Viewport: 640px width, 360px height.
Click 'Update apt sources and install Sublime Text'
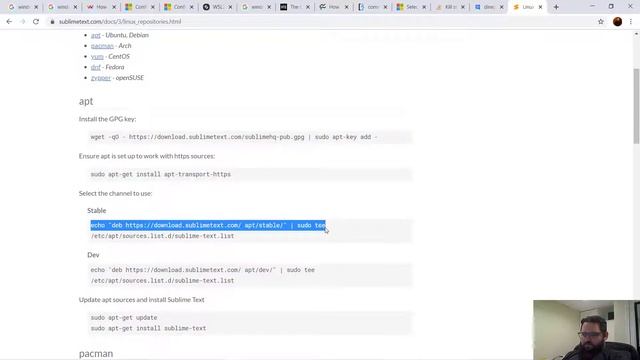[142, 300]
